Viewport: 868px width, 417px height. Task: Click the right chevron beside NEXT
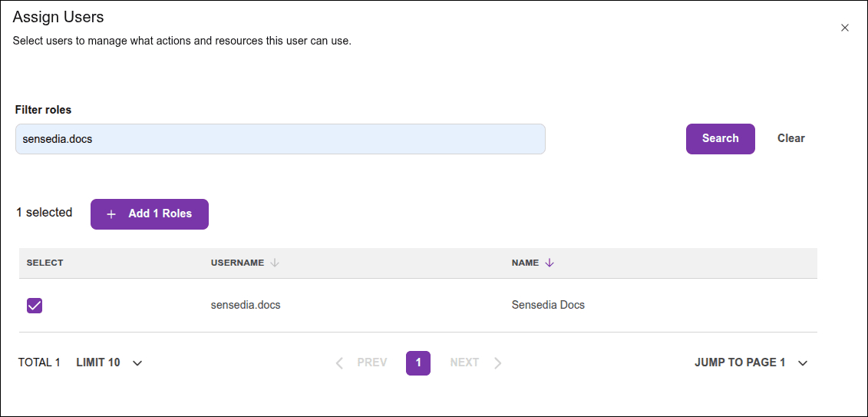498,363
